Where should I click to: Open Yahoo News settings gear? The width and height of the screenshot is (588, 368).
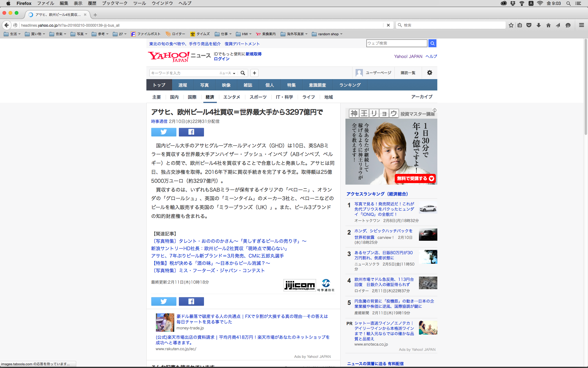pyautogui.click(x=429, y=73)
